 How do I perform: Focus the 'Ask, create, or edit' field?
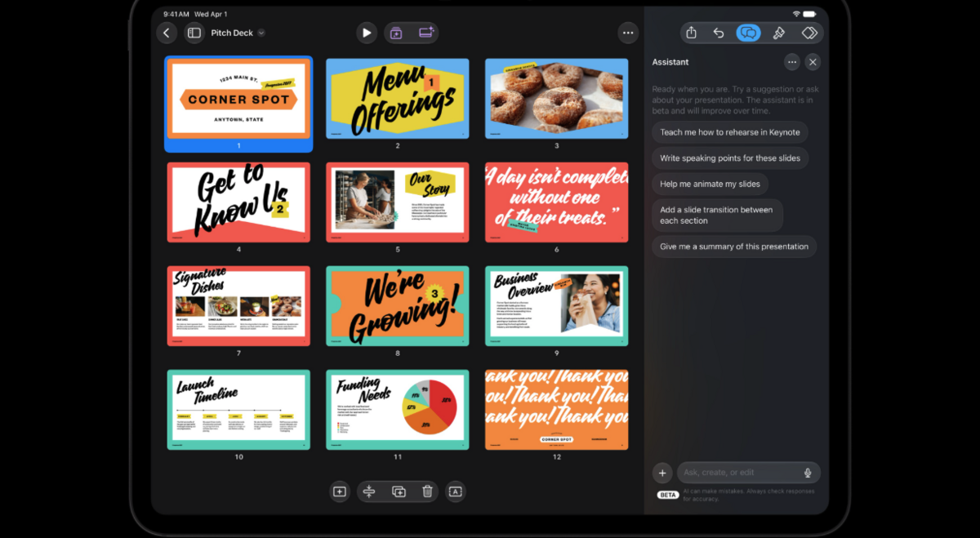pyautogui.click(x=748, y=473)
